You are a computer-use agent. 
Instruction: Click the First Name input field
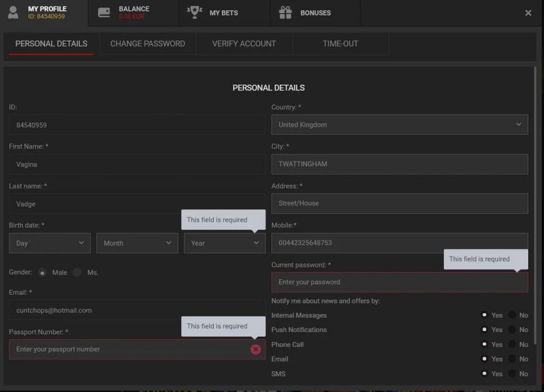click(137, 164)
